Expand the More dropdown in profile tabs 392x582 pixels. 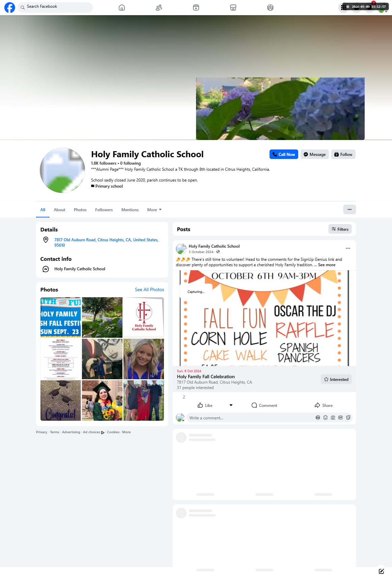click(154, 210)
